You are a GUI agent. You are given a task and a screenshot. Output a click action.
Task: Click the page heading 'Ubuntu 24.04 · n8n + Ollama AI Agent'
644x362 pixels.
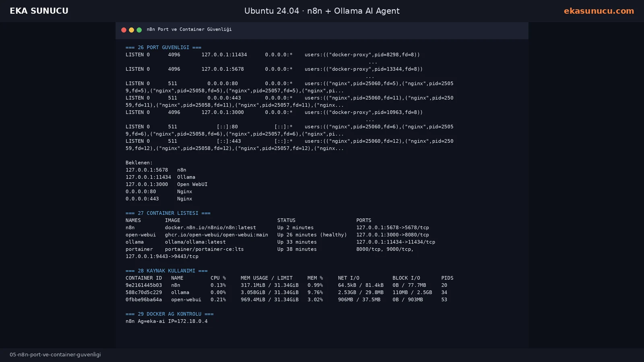322,11
